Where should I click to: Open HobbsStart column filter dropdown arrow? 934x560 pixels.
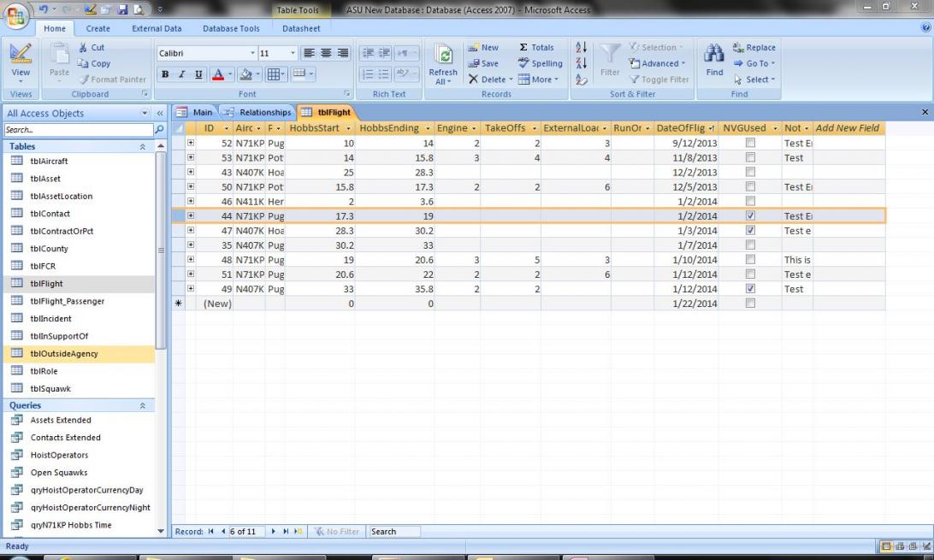tap(347, 128)
